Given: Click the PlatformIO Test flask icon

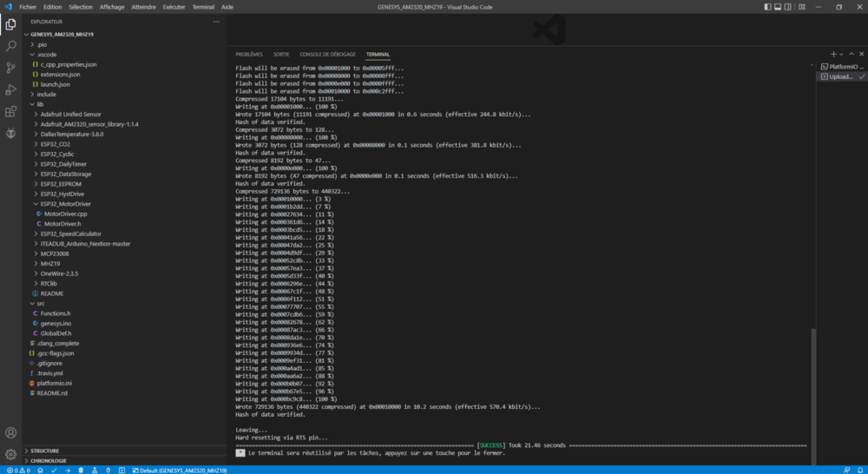Looking at the screenshot, I should pos(95,471).
